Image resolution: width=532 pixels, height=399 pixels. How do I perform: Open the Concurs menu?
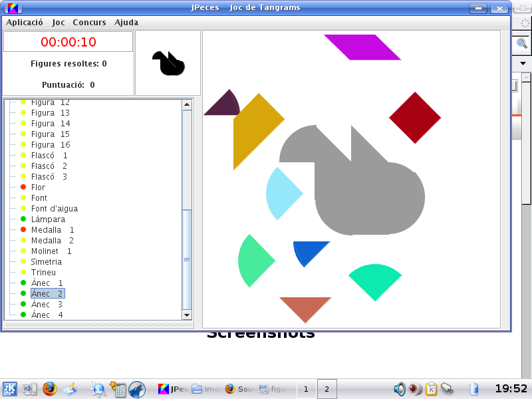click(89, 22)
